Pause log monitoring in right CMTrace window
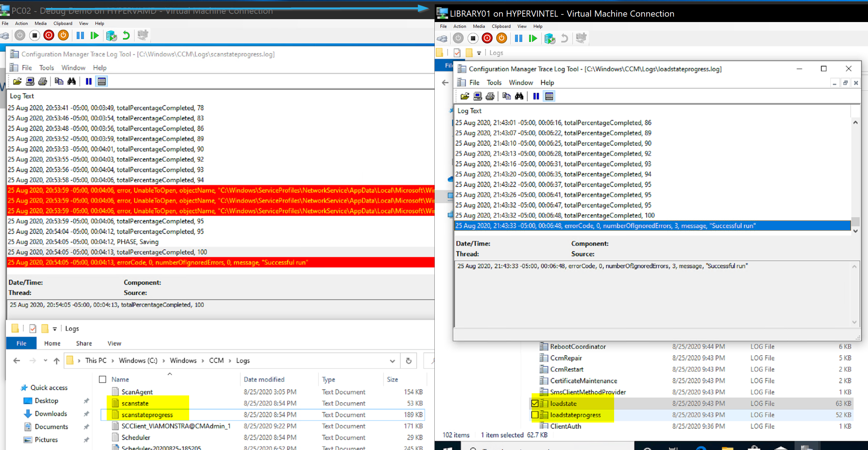The image size is (868, 450). pos(536,96)
